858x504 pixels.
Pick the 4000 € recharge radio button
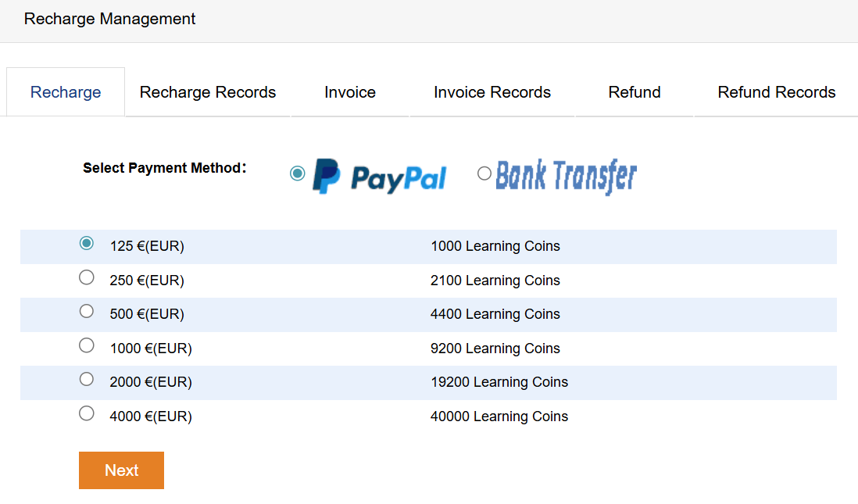[x=87, y=413]
